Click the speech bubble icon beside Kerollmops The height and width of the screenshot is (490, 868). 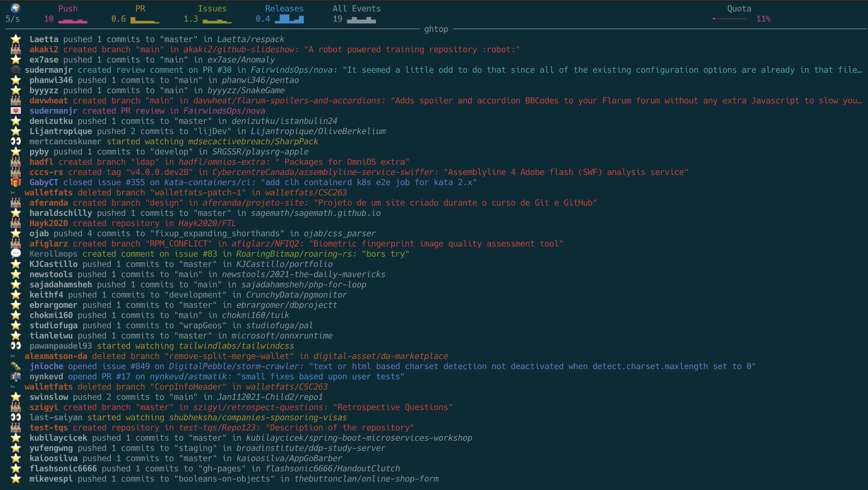(16, 254)
